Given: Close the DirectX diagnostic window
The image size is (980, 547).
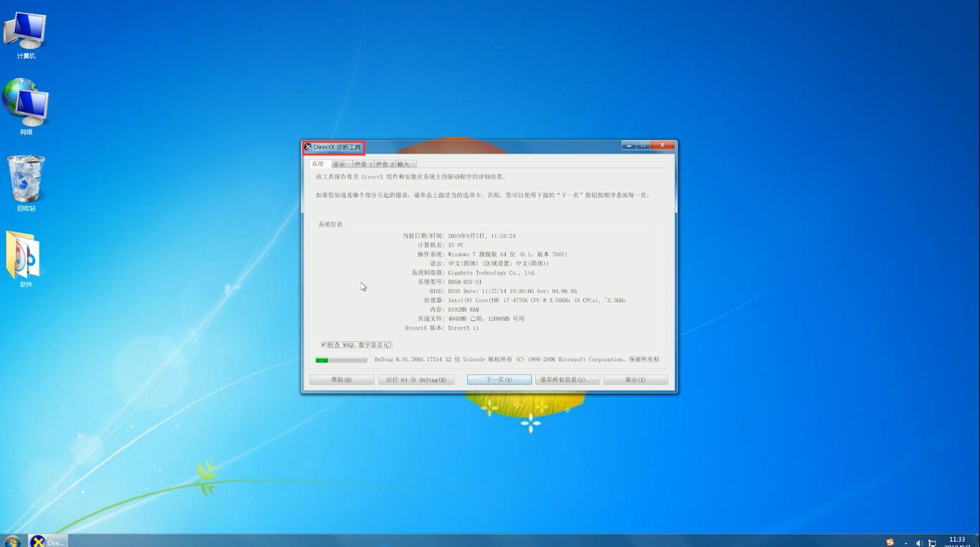Looking at the screenshot, I should tap(662, 146).
